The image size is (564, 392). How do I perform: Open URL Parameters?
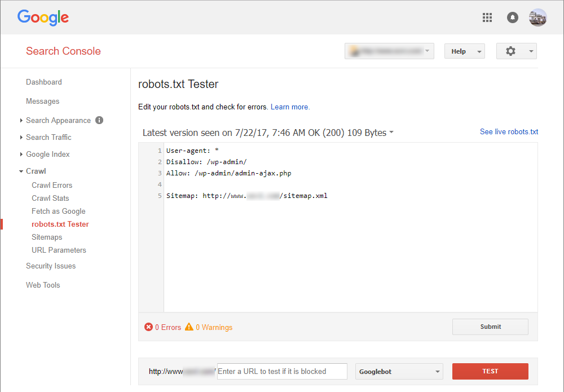click(59, 250)
